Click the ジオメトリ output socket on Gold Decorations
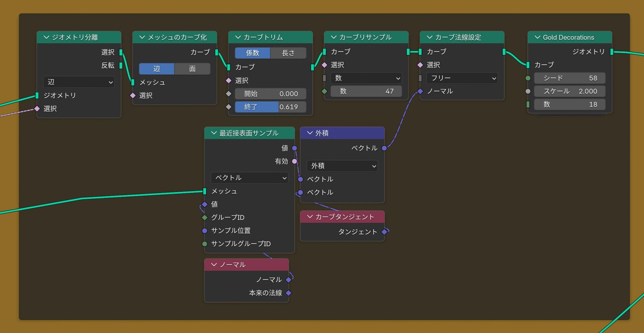This screenshot has width=644, height=333. click(x=612, y=52)
